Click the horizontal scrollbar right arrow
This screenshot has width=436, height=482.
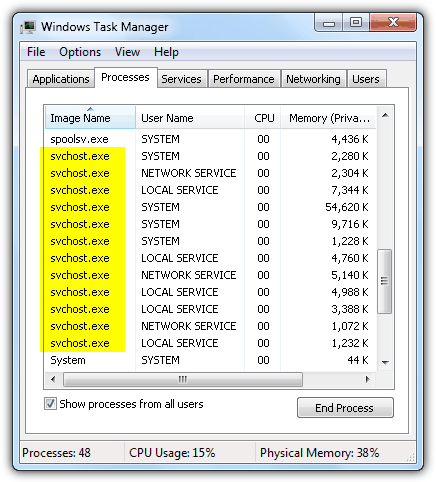368,379
